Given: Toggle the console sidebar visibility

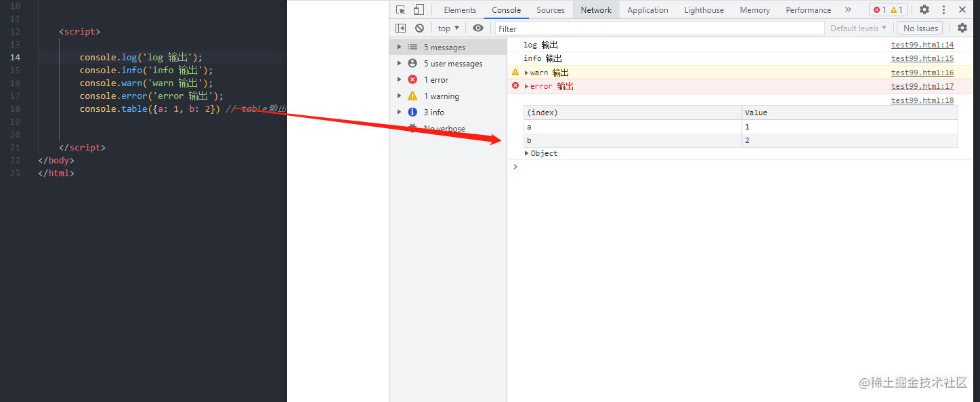Looking at the screenshot, I should [400, 28].
